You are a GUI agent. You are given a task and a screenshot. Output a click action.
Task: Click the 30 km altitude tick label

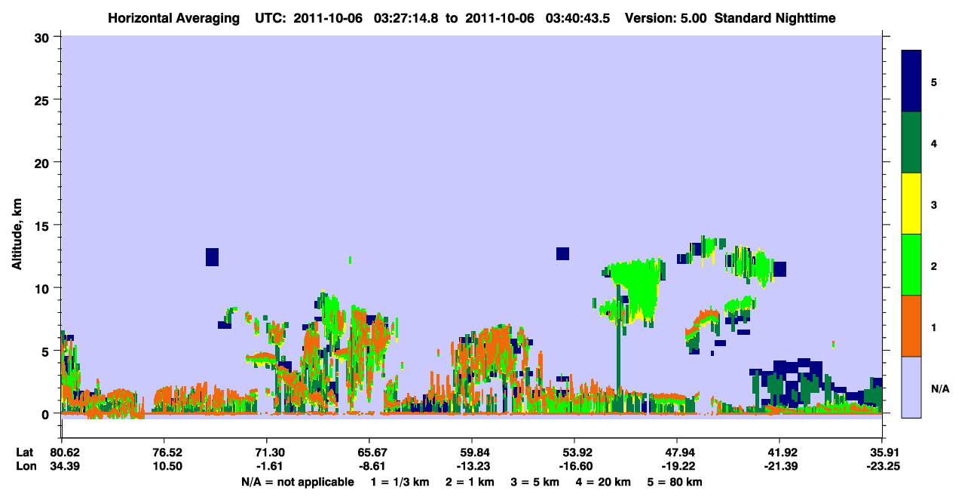point(43,37)
